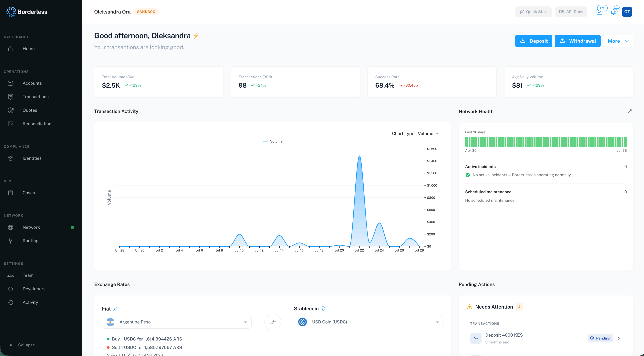Expand the Deposit 4000 KES row chevron

[619, 338]
